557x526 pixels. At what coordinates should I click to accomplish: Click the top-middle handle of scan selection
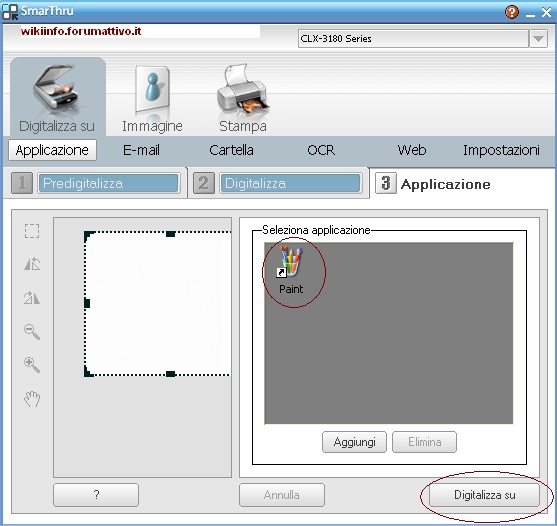(x=171, y=234)
